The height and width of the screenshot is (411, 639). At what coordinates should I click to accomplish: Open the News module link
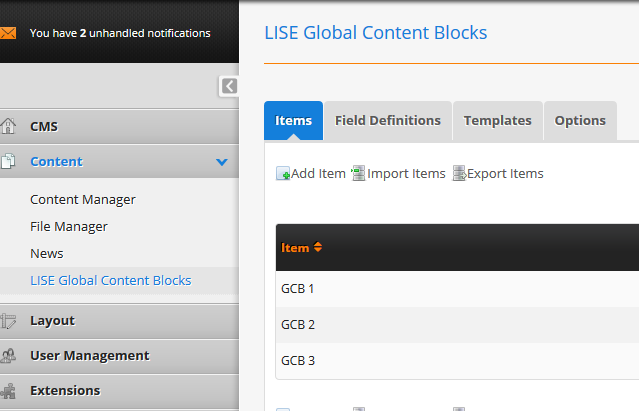47,253
